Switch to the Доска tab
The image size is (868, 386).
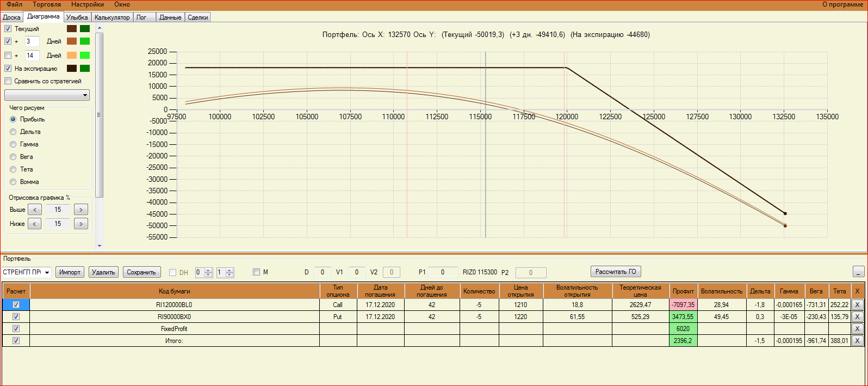click(x=11, y=17)
